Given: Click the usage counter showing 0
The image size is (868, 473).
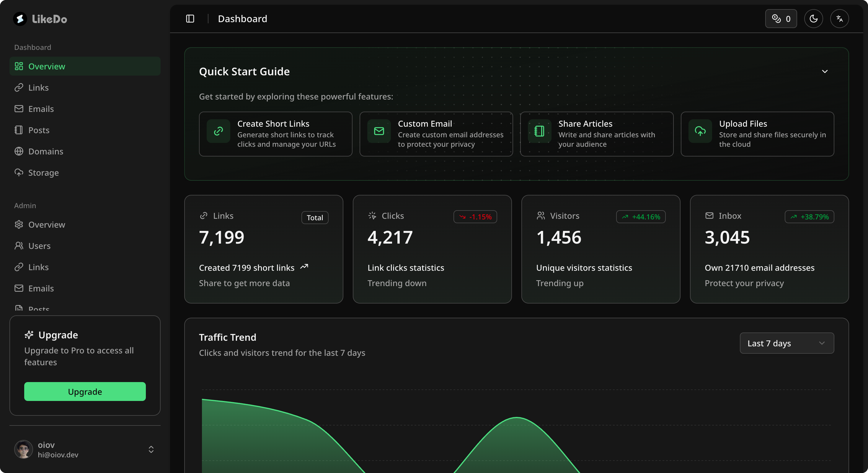Looking at the screenshot, I should pyautogui.click(x=781, y=19).
